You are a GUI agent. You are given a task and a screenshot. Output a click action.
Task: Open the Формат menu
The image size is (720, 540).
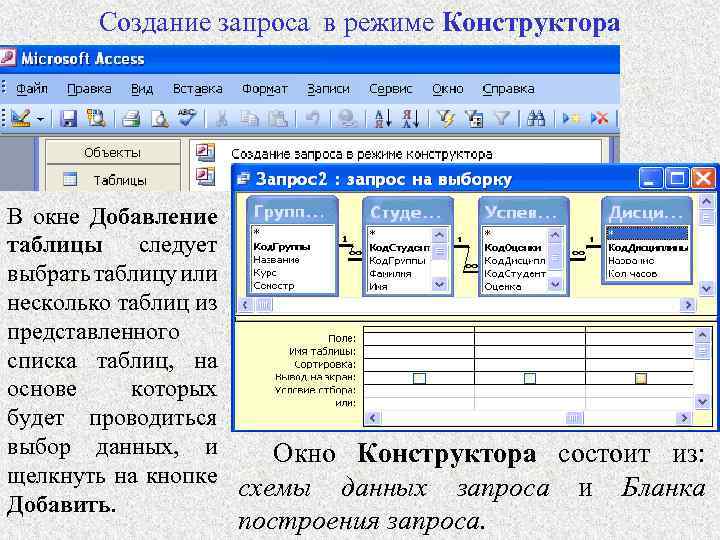tap(264, 88)
